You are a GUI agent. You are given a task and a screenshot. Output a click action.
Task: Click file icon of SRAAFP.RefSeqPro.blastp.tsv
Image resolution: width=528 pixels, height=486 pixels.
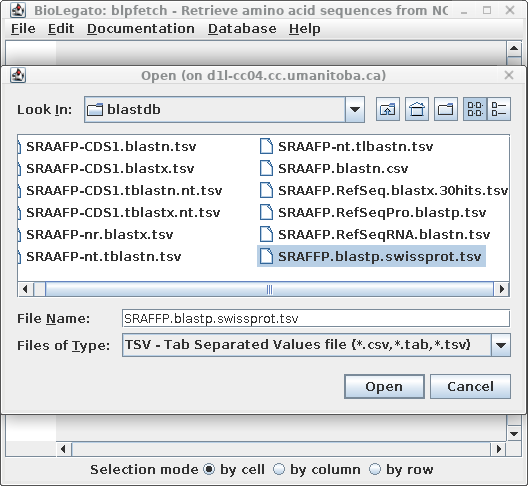tap(266, 212)
